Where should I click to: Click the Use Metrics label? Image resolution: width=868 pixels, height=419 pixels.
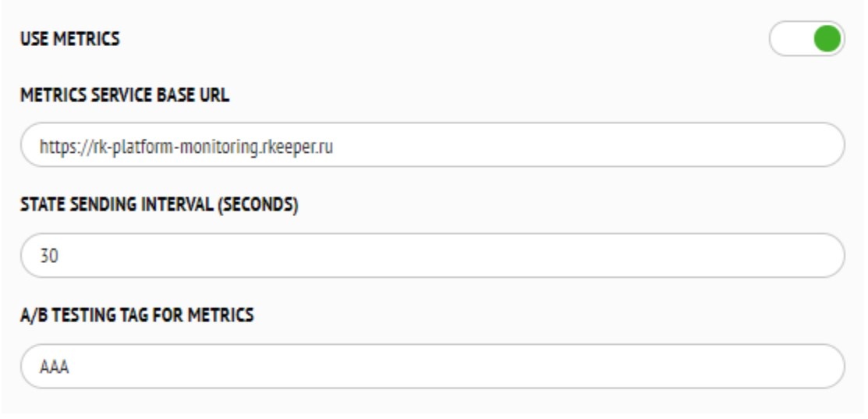(x=70, y=38)
